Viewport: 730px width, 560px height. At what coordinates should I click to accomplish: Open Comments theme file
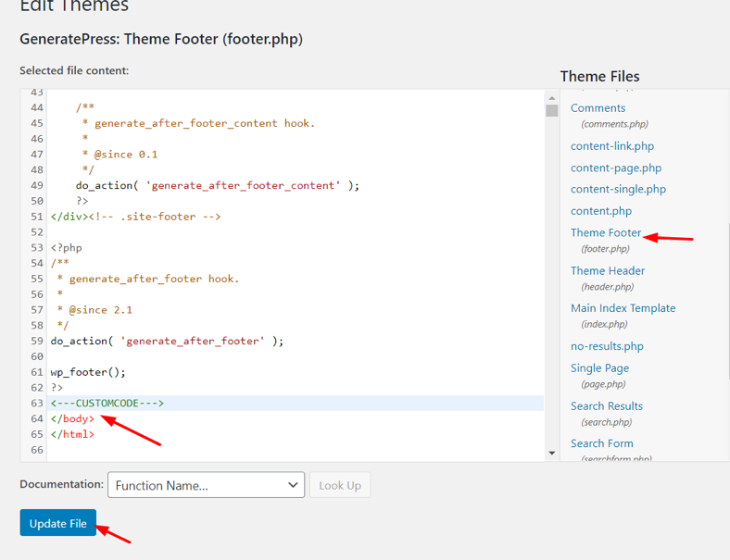[598, 108]
